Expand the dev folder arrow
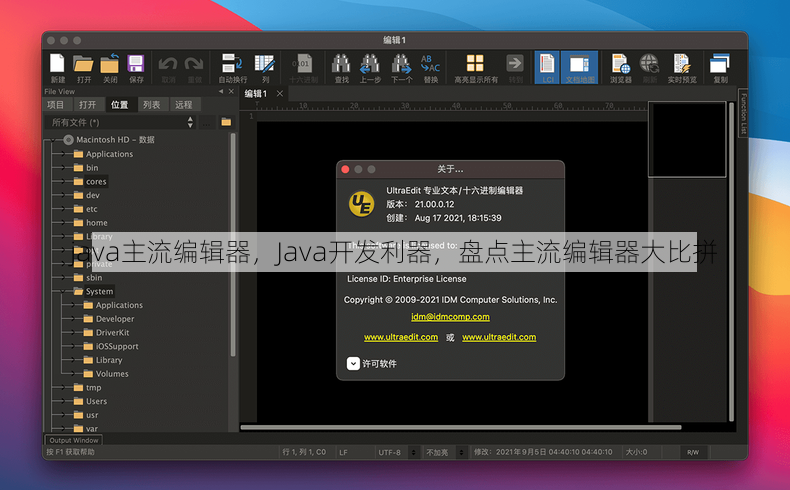Viewport: 790px width, 490px height. coord(63,195)
